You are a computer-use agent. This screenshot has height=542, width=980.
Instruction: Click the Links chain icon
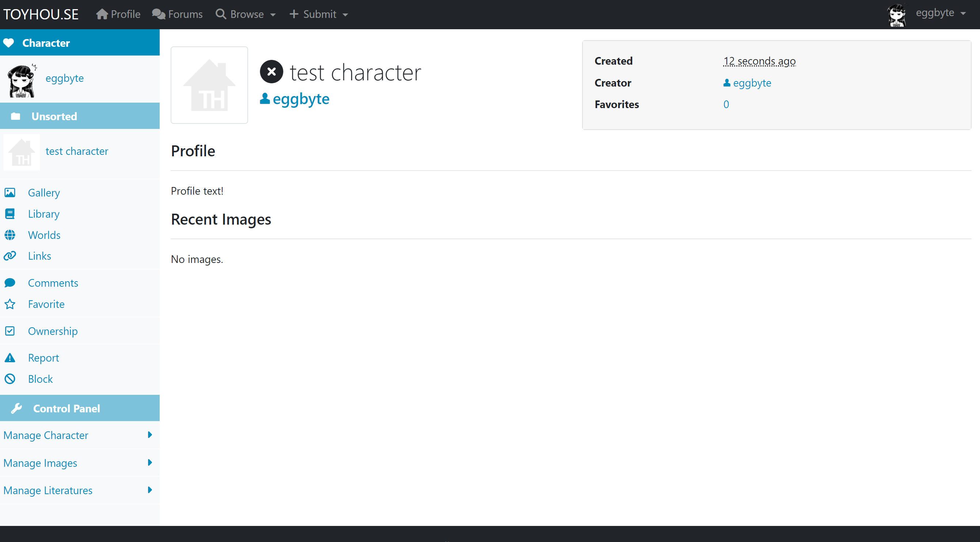(10, 256)
